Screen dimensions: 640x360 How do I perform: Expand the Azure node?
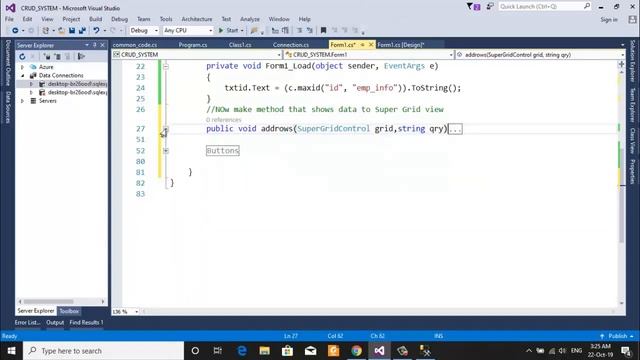pyautogui.click(x=22, y=67)
